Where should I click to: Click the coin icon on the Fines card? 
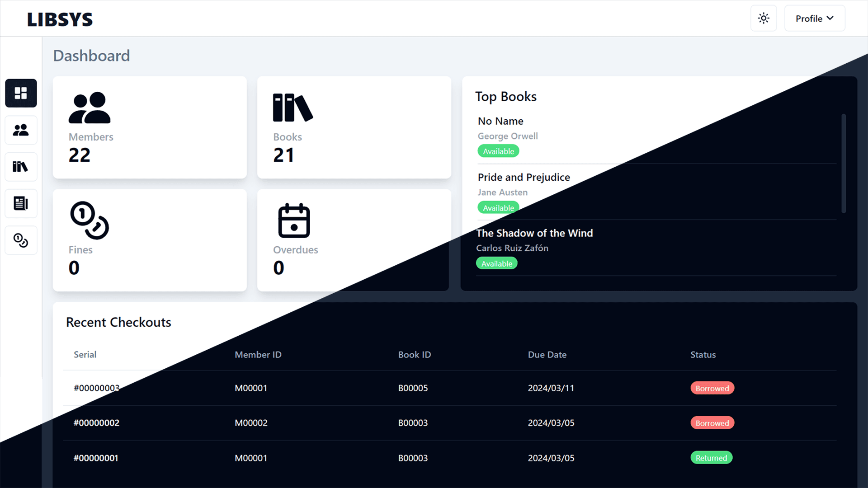coord(89,220)
